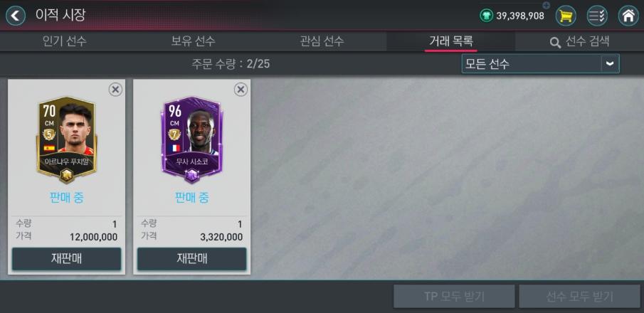Return to the home screen icon
Viewport: 644px width, 313px height.
coord(628,16)
